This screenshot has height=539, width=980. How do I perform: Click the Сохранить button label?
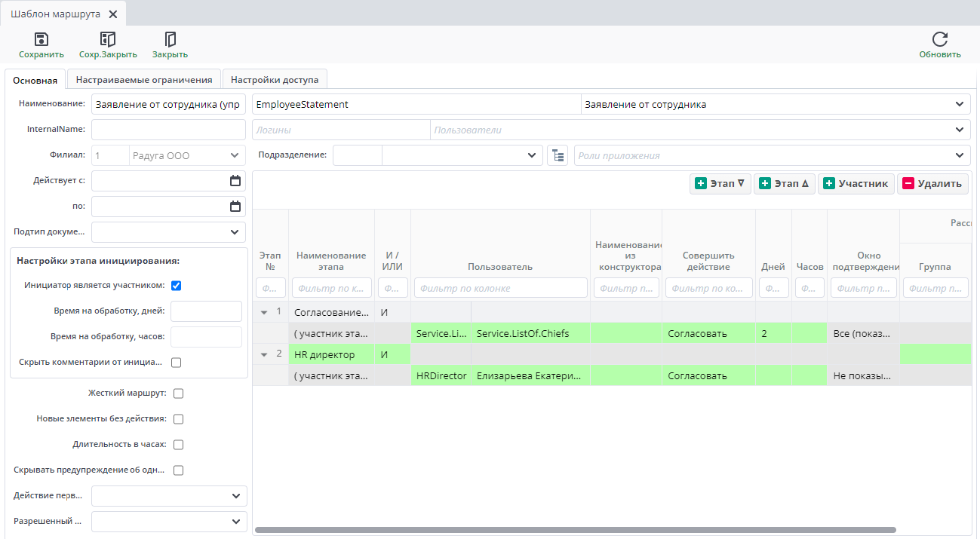[x=41, y=54]
